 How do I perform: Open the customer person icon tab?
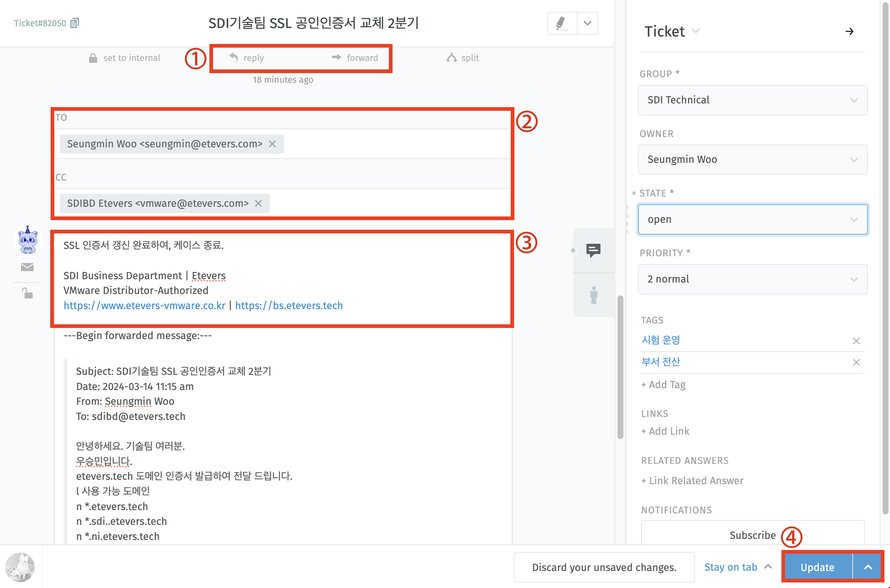[593, 295]
